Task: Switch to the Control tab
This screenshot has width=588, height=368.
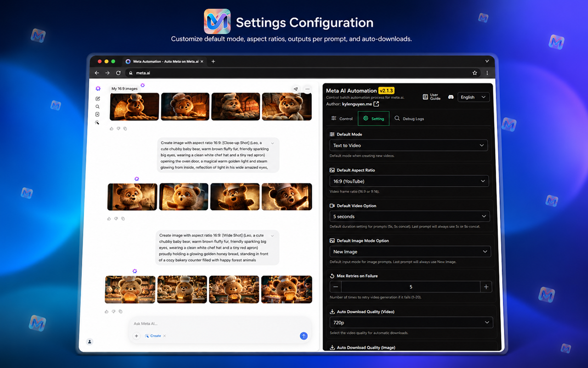Action: (342, 119)
